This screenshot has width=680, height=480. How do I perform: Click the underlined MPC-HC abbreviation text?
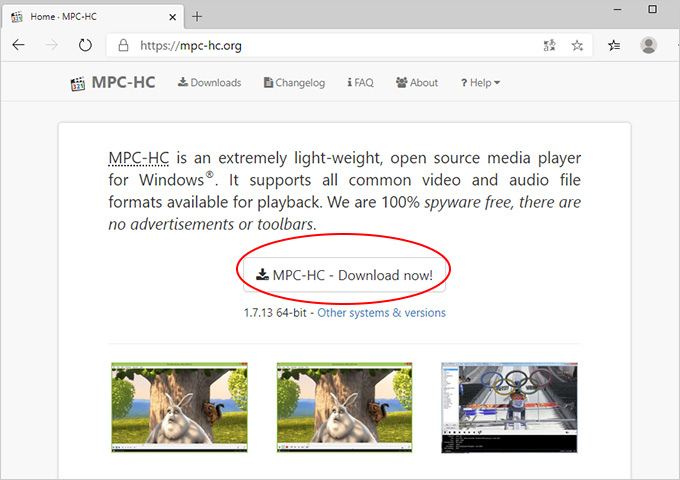(x=138, y=158)
